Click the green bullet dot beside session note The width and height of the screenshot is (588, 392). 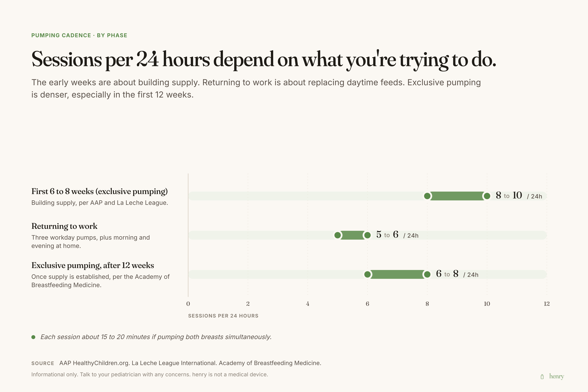click(x=33, y=337)
